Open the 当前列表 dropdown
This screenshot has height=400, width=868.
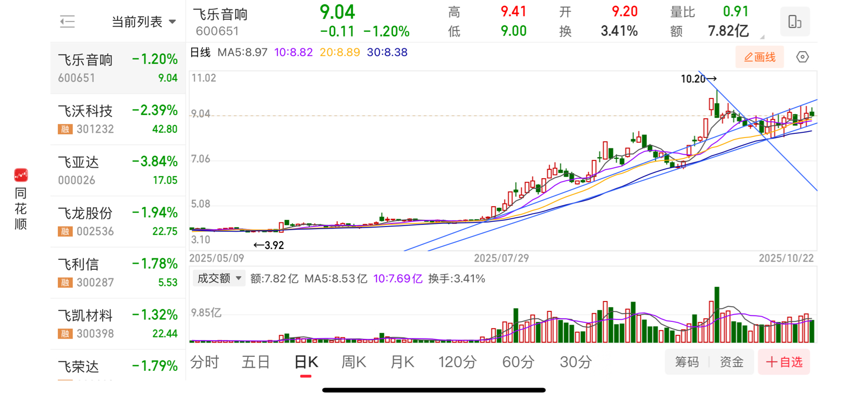pos(144,22)
